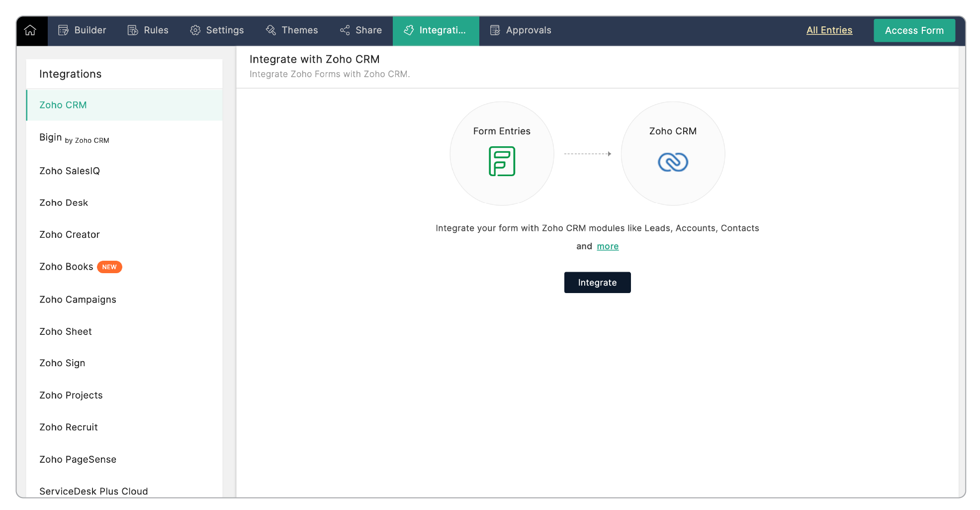Select the Share tab
Viewport: 980px width, 510px height.
coord(361,30)
